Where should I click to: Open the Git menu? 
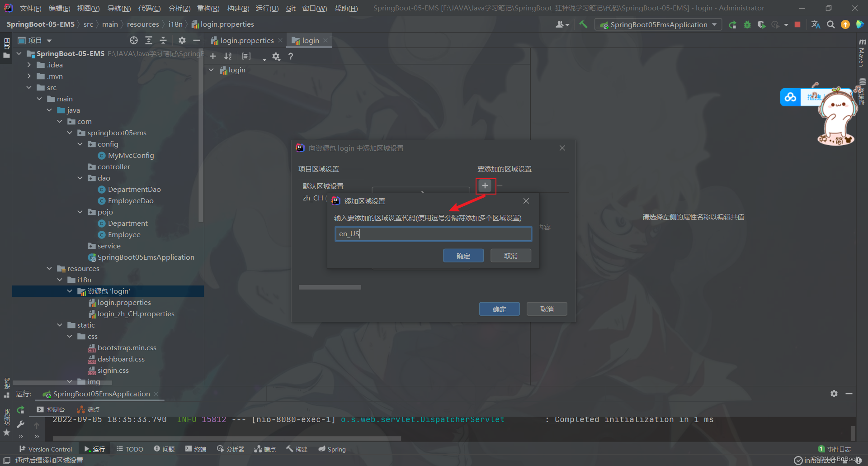pos(291,8)
